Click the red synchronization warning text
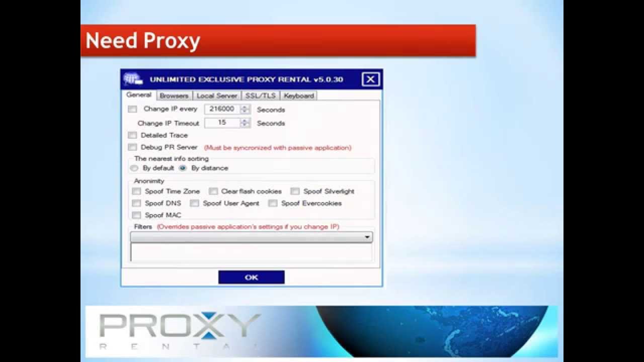Viewport: 644px width, 362px height. point(278,148)
